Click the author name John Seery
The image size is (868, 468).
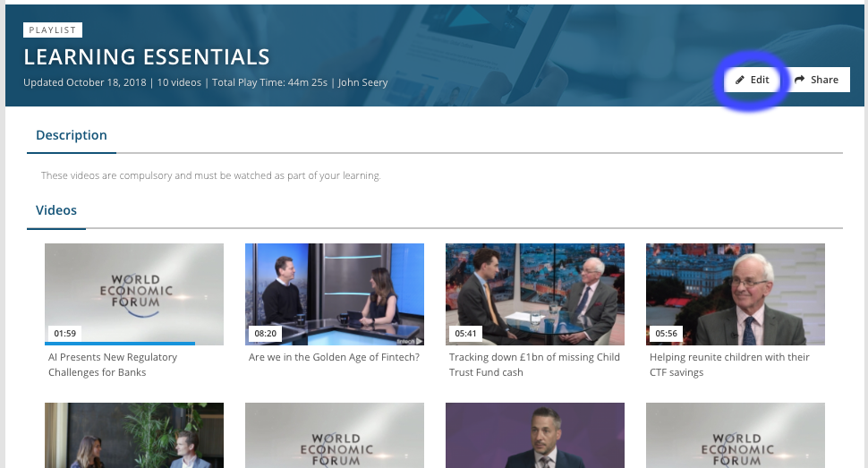[x=362, y=82]
